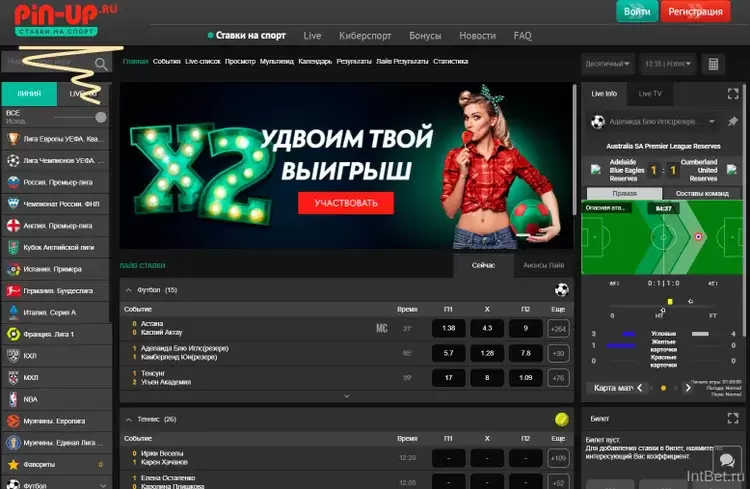The width and height of the screenshot is (750, 489).
Task: Switch to Анонсы Лайв tab
Action: [543, 265]
